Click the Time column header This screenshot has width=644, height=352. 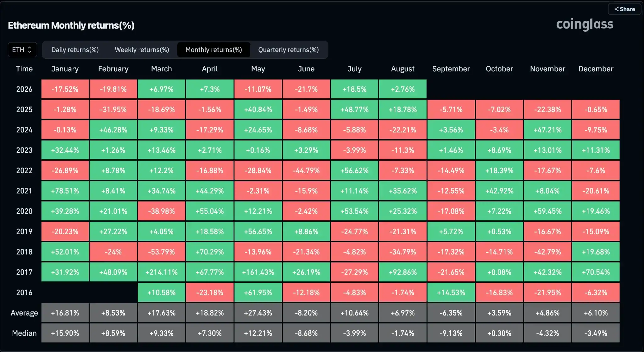tap(24, 69)
